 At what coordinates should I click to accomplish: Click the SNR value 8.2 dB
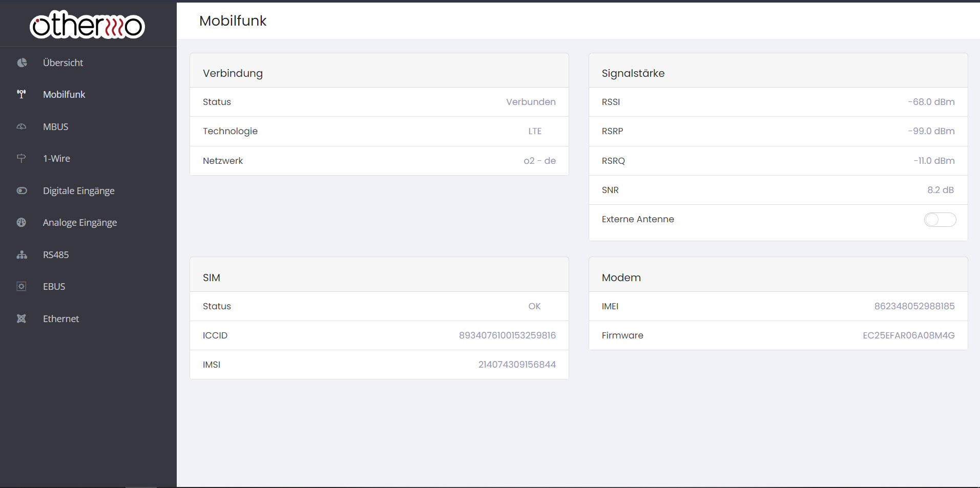coord(941,190)
